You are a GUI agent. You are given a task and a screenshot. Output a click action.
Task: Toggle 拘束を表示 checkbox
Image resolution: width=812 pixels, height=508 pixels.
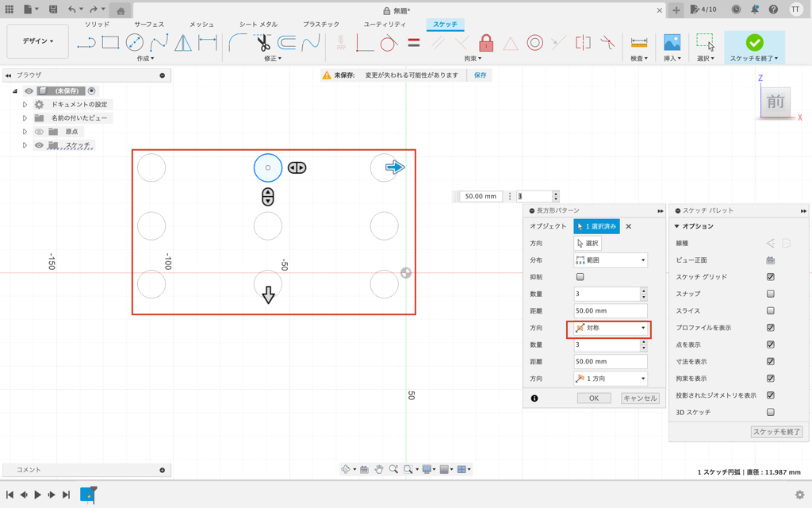(x=771, y=379)
